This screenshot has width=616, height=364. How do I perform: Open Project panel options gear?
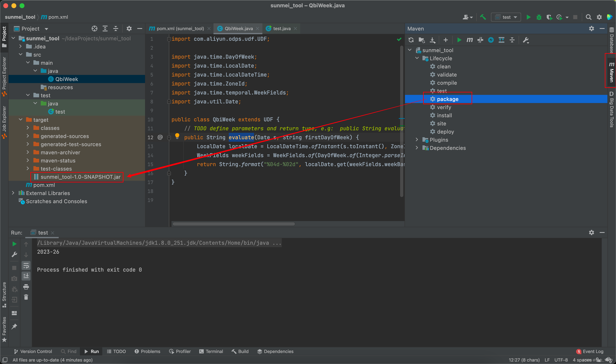[x=129, y=29]
